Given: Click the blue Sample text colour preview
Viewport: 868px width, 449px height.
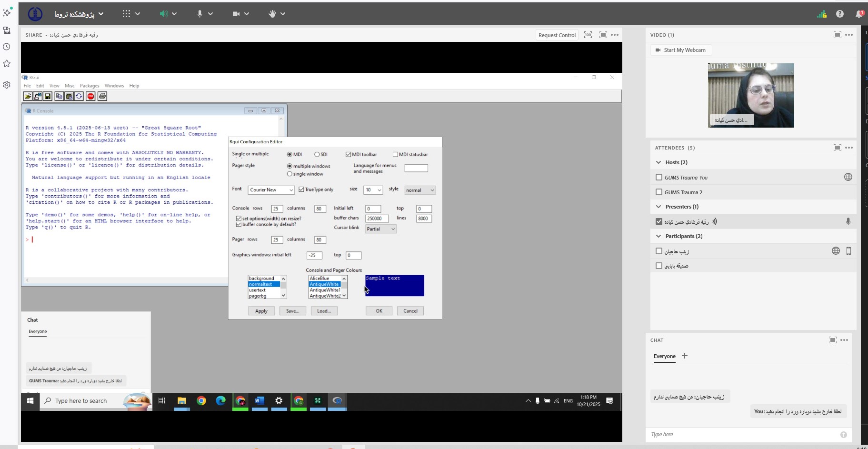Looking at the screenshot, I should [x=394, y=286].
